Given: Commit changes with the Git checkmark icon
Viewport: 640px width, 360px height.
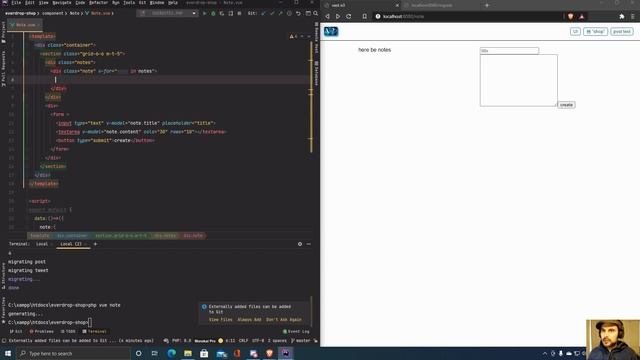Looking at the screenshot, I should (x=272, y=13).
